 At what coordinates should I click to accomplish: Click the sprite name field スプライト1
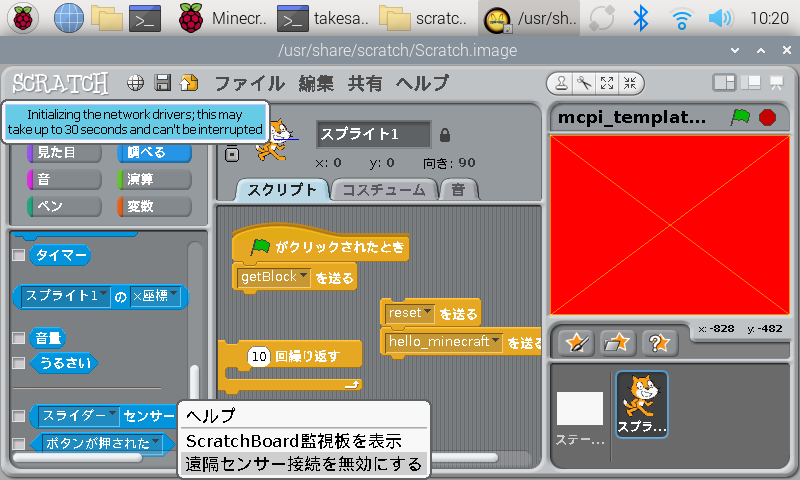click(373, 134)
